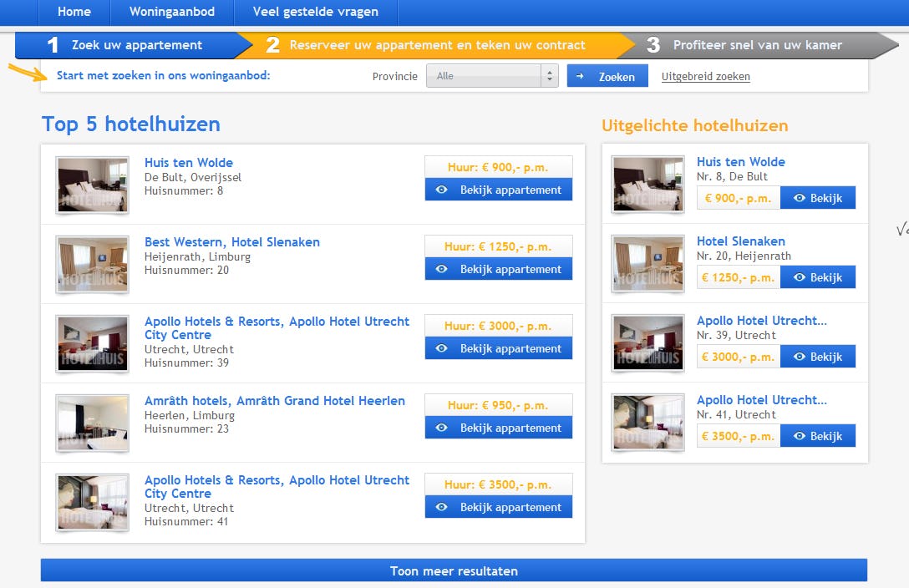The width and height of the screenshot is (909, 588).
Task: Open the Huis ten Wolde thumbnail in Top 5
Action: (x=92, y=185)
